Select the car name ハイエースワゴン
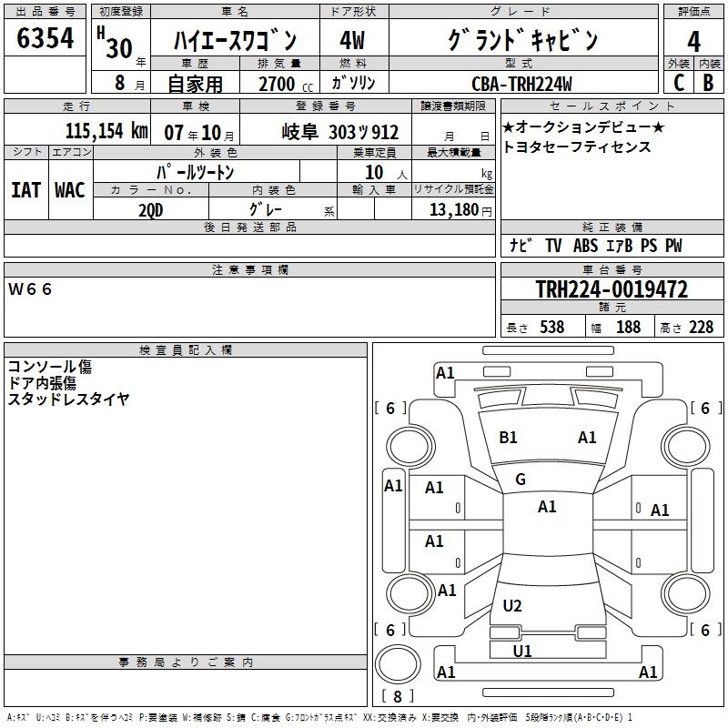The height and width of the screenshot is (728, 728). point(235,40)
